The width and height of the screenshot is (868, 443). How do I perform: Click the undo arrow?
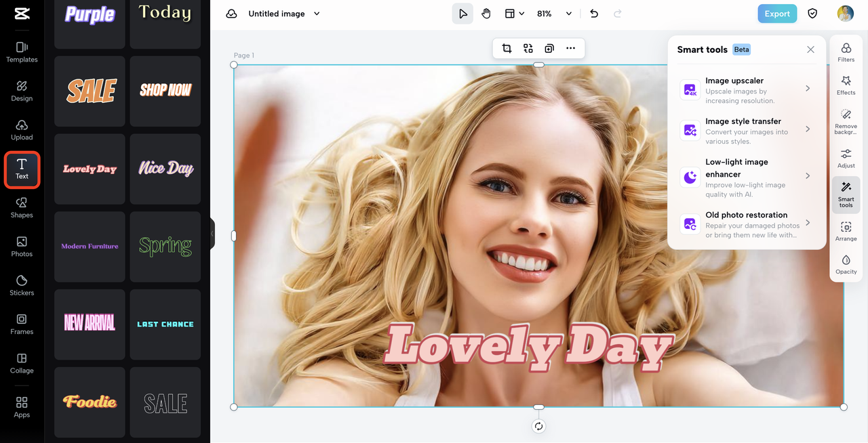(594, 14)
